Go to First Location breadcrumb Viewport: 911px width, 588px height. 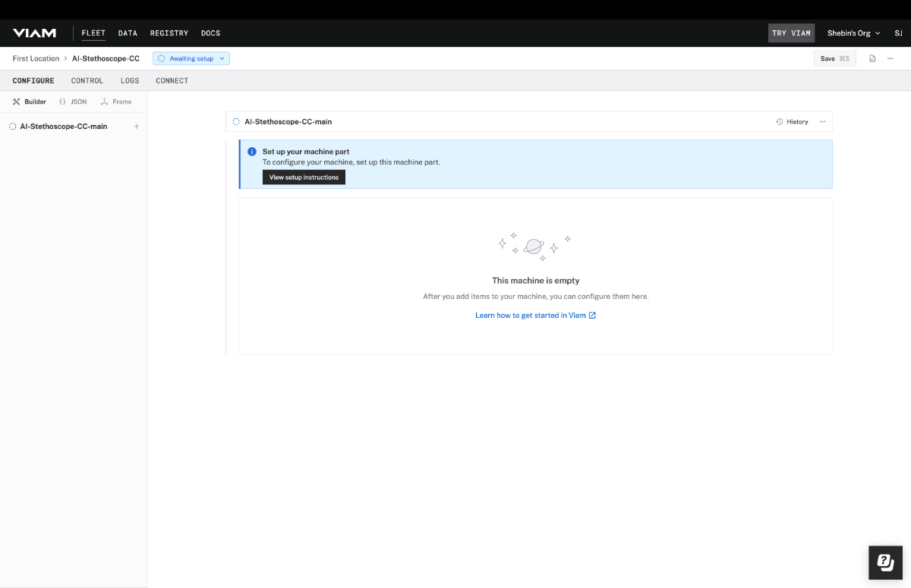click(36, 58)
